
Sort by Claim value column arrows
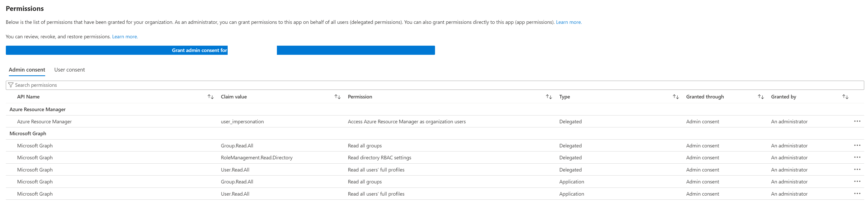[x=337, y=97]
